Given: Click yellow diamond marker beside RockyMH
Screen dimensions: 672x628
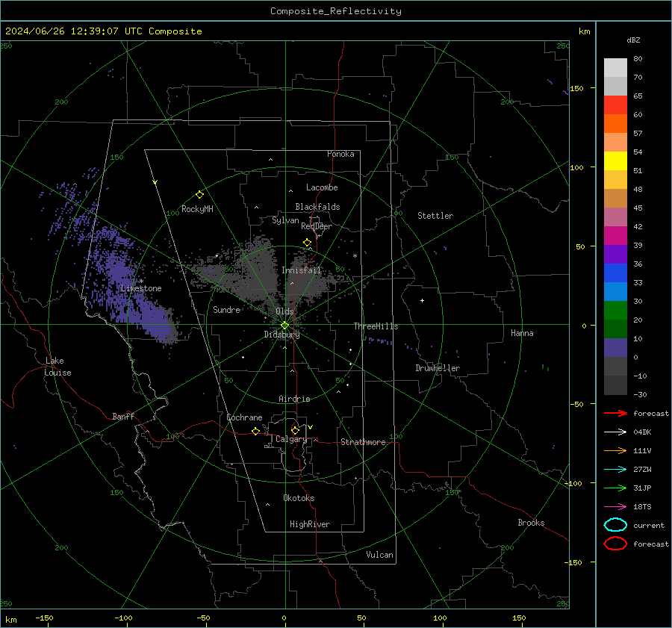Looking at the screenshot, I should click(199, 195).
